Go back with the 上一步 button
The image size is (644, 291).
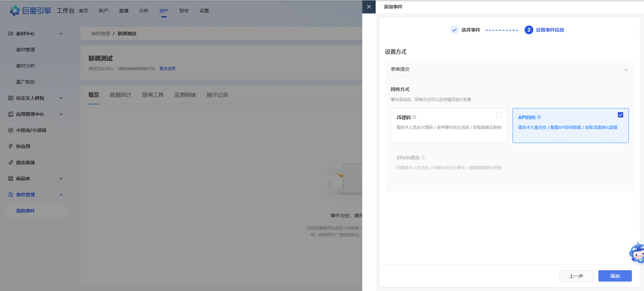576,276
